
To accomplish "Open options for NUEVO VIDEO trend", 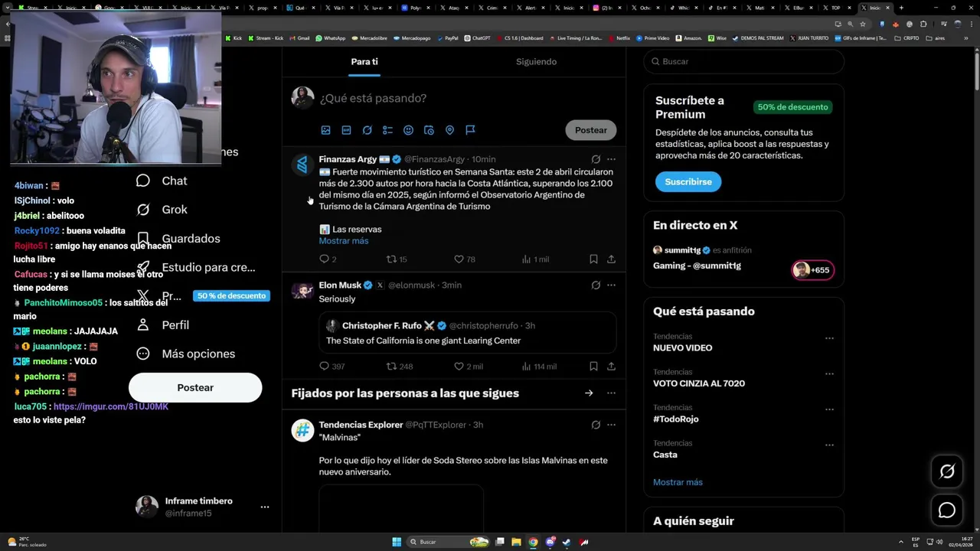I will click(829, 338).
